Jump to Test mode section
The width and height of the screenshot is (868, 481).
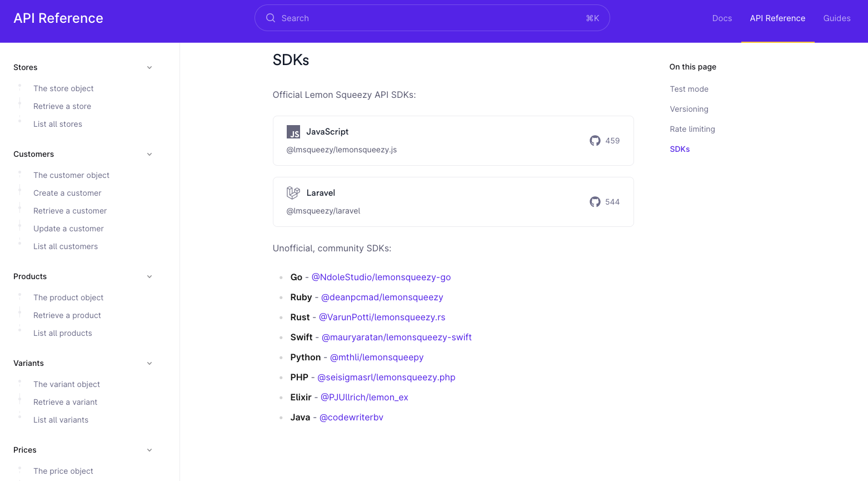click(689, 89)
